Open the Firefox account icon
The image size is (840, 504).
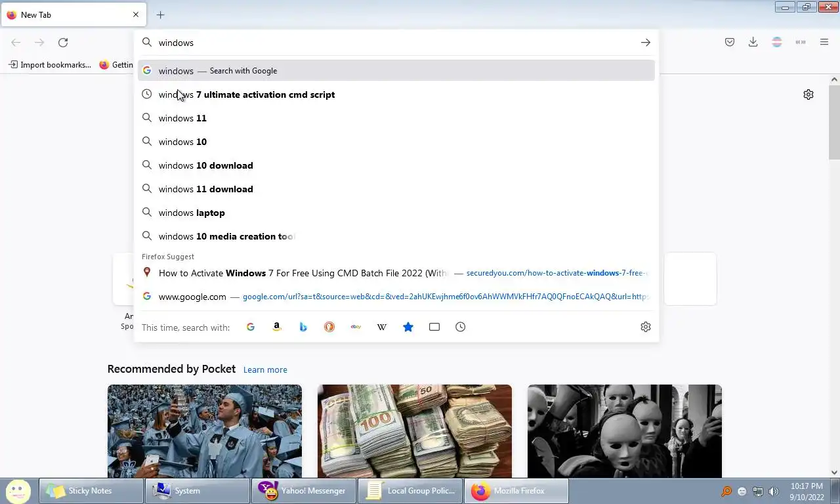(777, 43)
